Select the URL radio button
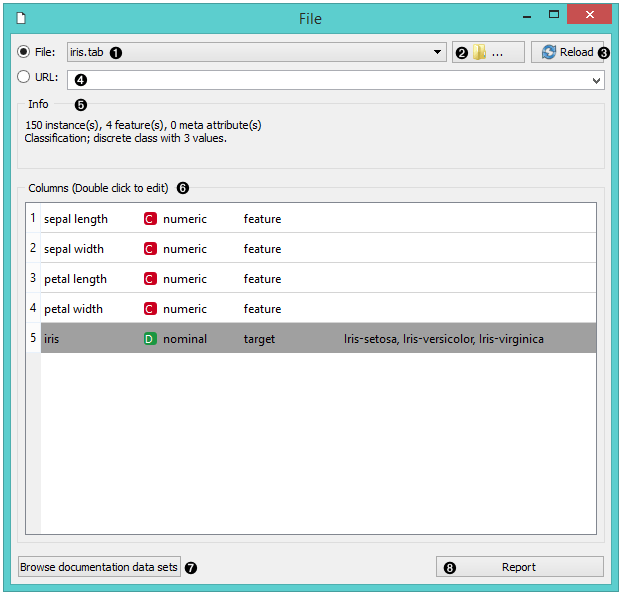Screen dimensions: 622x595 click(x=24, y=76)
